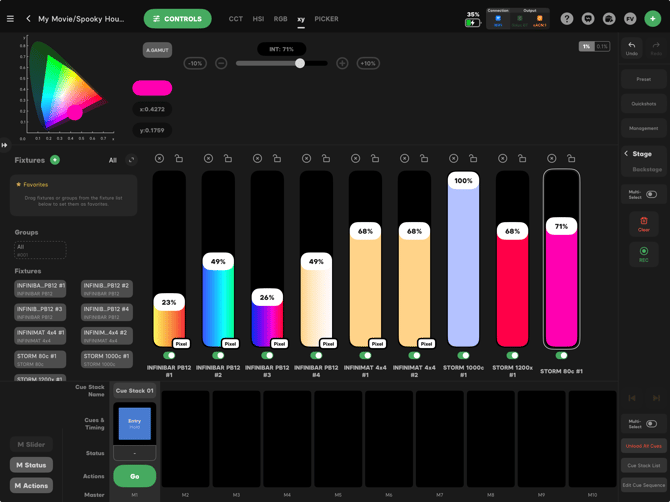Select the xy color mode tab
The image size is (670, 502).
click(x=301, y=19)
